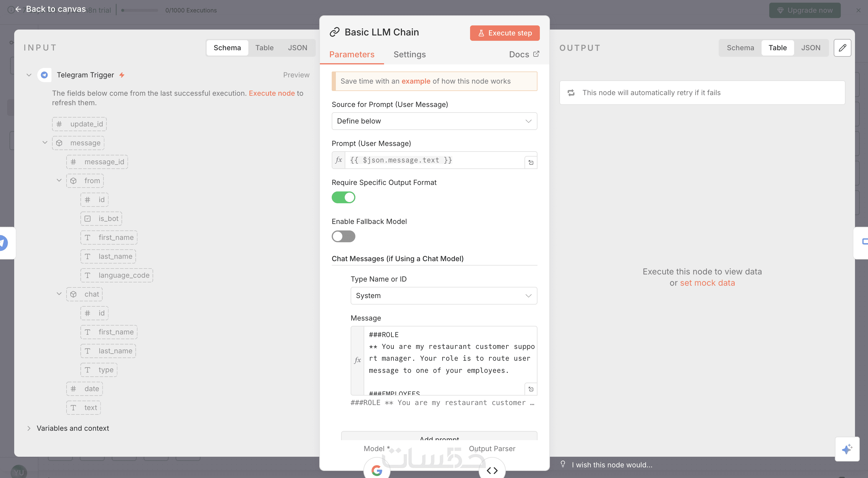The width and height of the screenshot is (868, 478).
Task: Click the Telegram Trigger node icon
Action: pyautogui.click(x=44, y=75)
